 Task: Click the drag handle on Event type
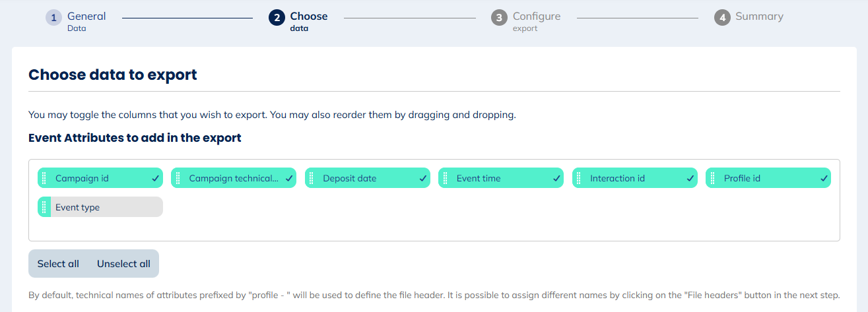pyautogui.click(x=44, y=207)
